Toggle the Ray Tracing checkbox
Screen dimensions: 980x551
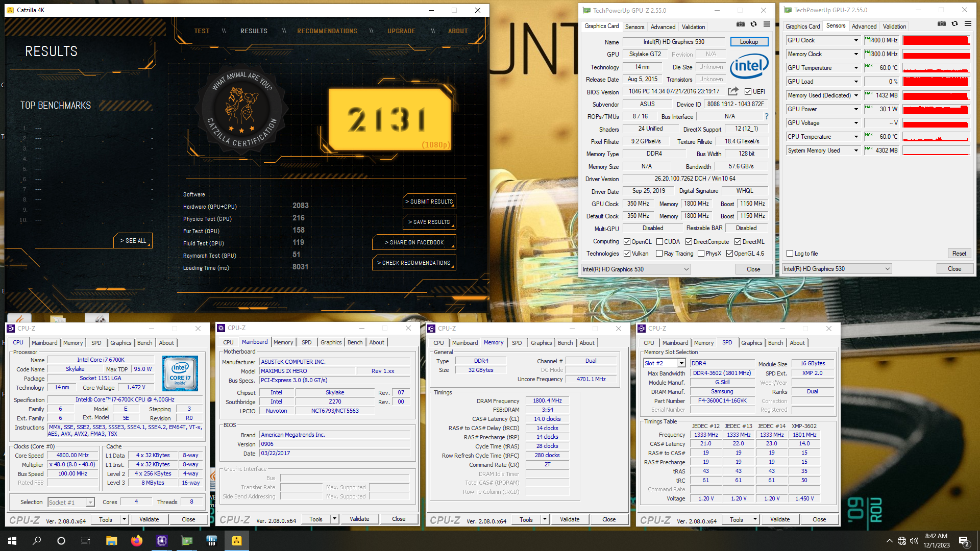(x=659, y=254)
